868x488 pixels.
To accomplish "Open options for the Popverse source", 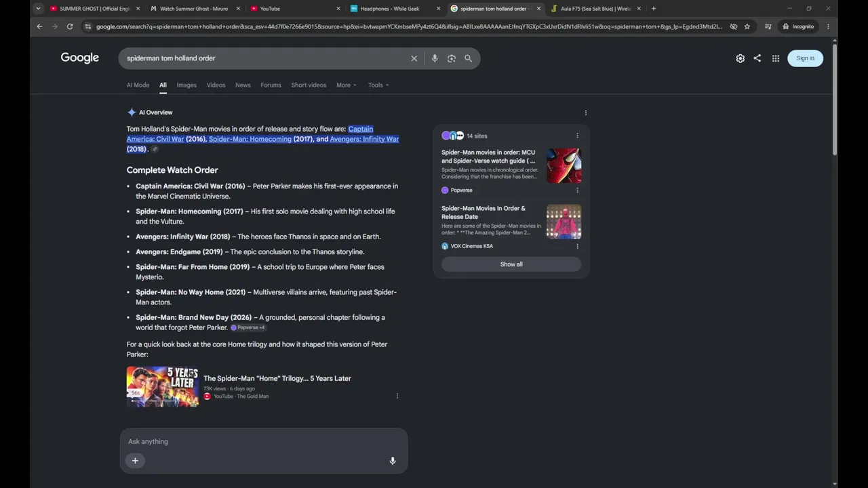I will coord(578,190).
